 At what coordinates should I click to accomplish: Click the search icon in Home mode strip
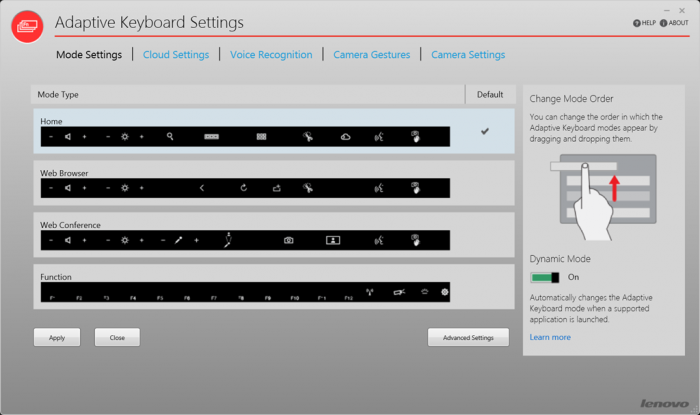(x=171, y=135)
